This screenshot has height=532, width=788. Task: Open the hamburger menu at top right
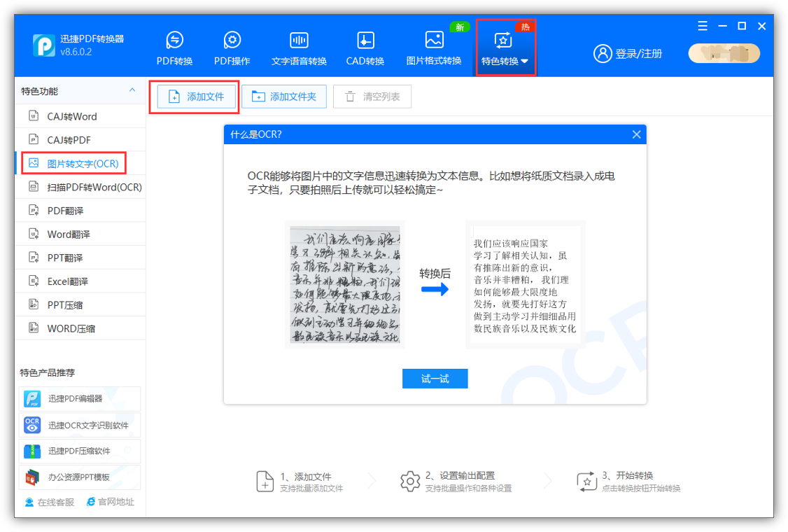pos(702,26)
